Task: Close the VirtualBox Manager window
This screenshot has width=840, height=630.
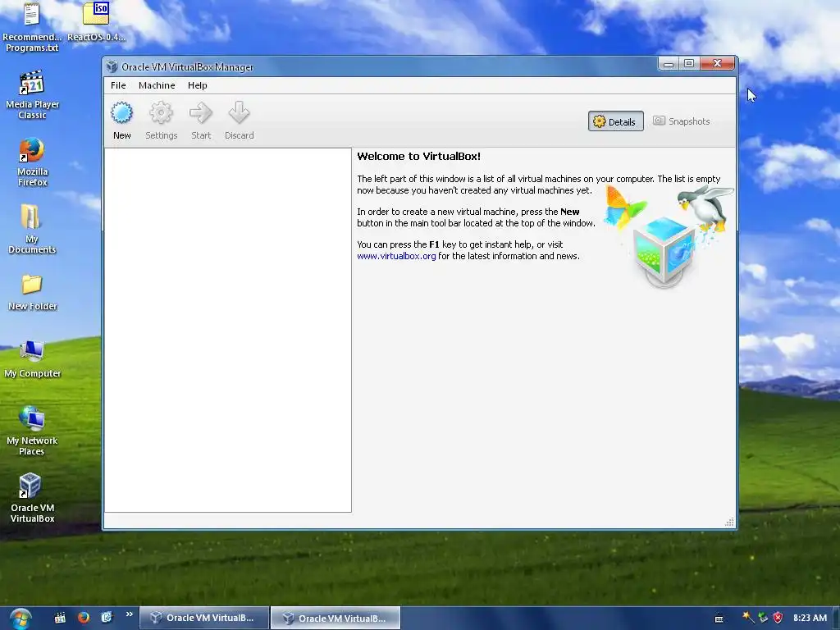Action: pos(717,64)
